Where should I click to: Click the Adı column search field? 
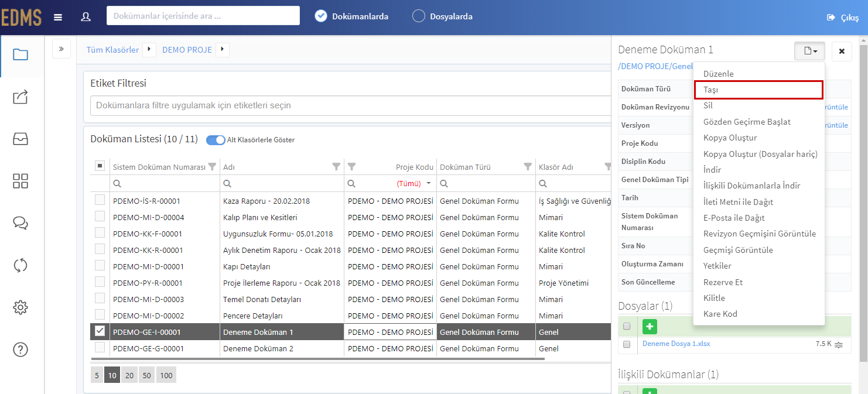(282, 183)
